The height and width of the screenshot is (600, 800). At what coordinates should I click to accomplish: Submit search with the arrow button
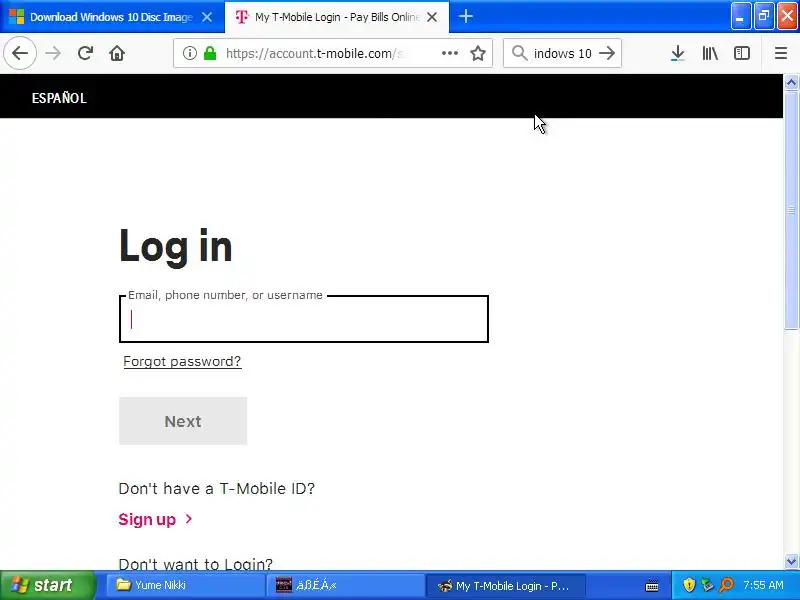[607, 53]
